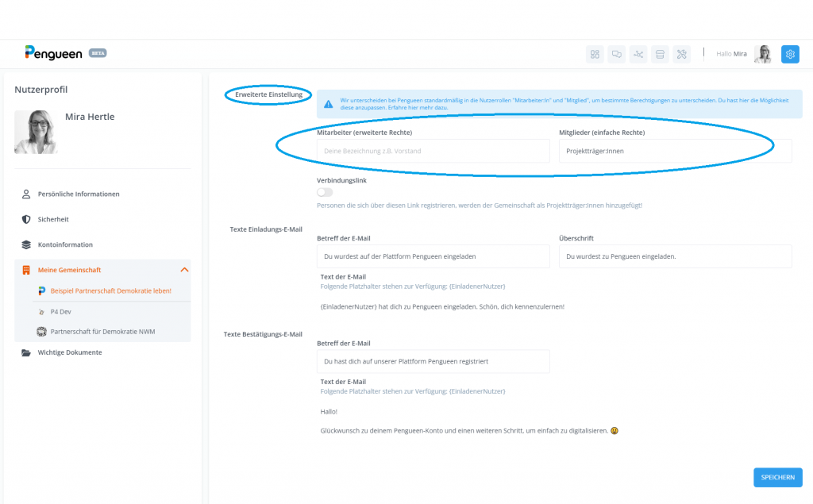Open the chat messages icon
The height and width of the screenshot is (504, 813).
point(617,54)
